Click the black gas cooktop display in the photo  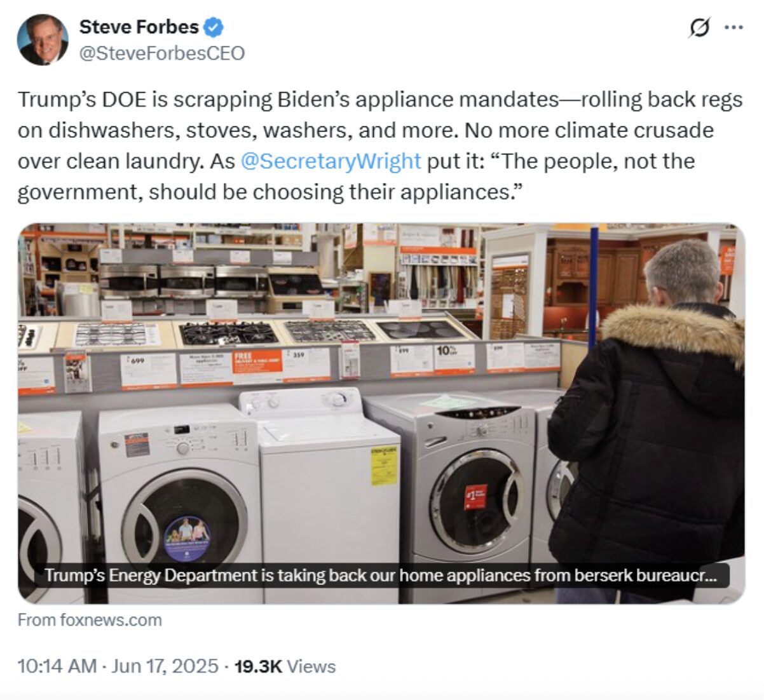tap(226, 332)
